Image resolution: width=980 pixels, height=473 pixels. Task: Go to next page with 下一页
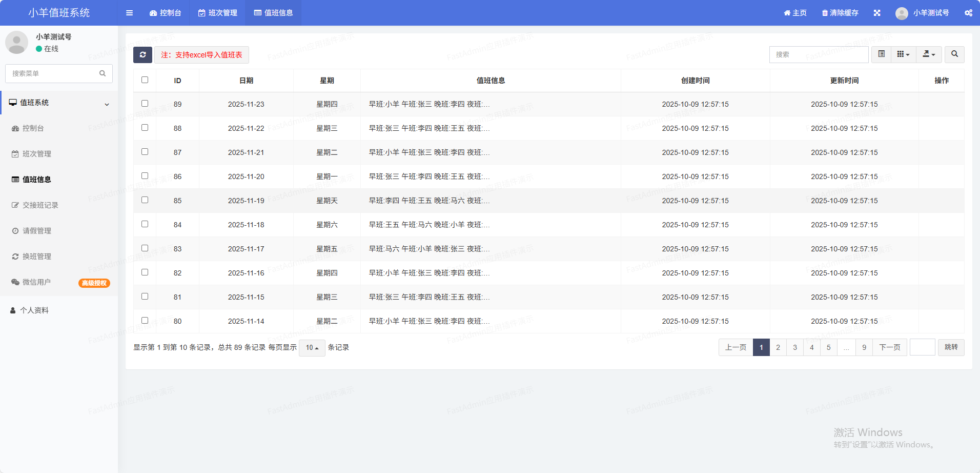(x=889, y=347)
